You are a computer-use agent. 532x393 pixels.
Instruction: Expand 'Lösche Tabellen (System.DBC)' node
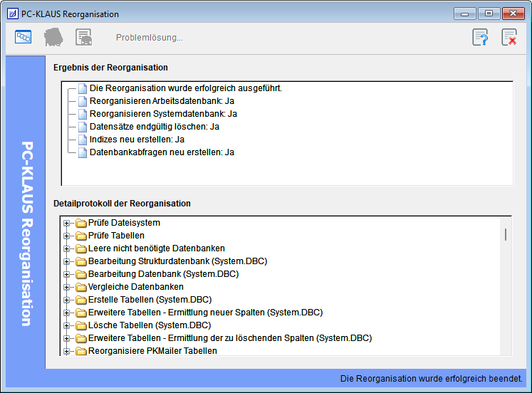67,325
